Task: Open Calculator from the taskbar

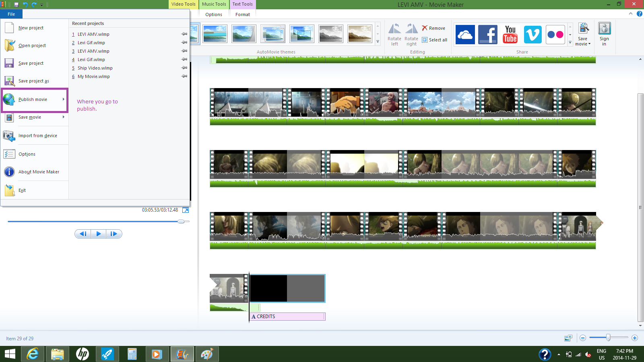Action: coord(132,354)
